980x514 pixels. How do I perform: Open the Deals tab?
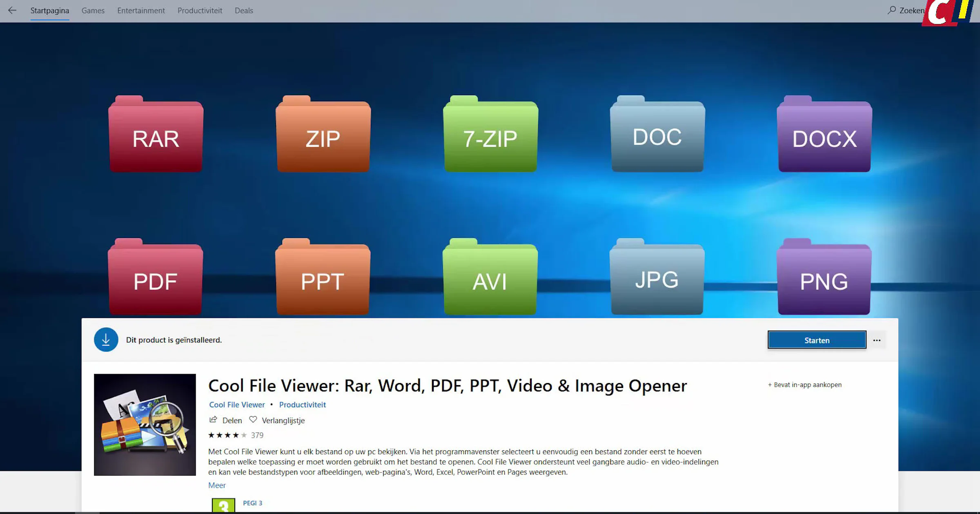tap(244, 11)
